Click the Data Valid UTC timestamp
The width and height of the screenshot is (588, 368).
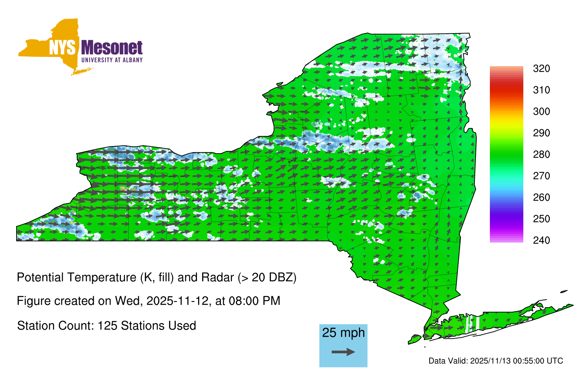point(496,361)
